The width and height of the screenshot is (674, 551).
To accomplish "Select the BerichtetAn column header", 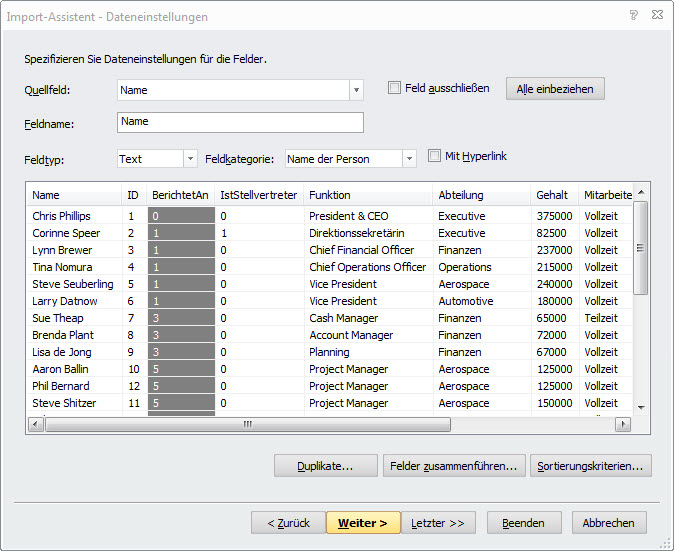I will 181,195.
